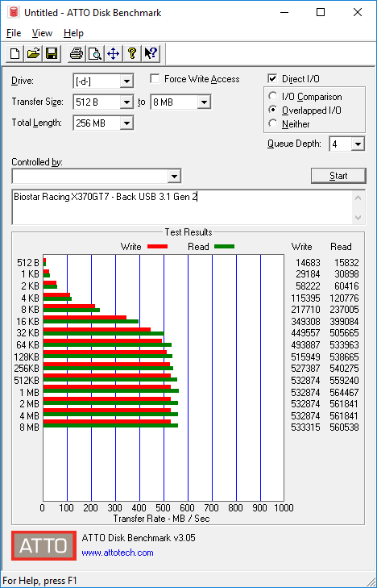Screen dimensions: 377x588
Task: Activate the context help pointer icon
Action: pos(151,53)
